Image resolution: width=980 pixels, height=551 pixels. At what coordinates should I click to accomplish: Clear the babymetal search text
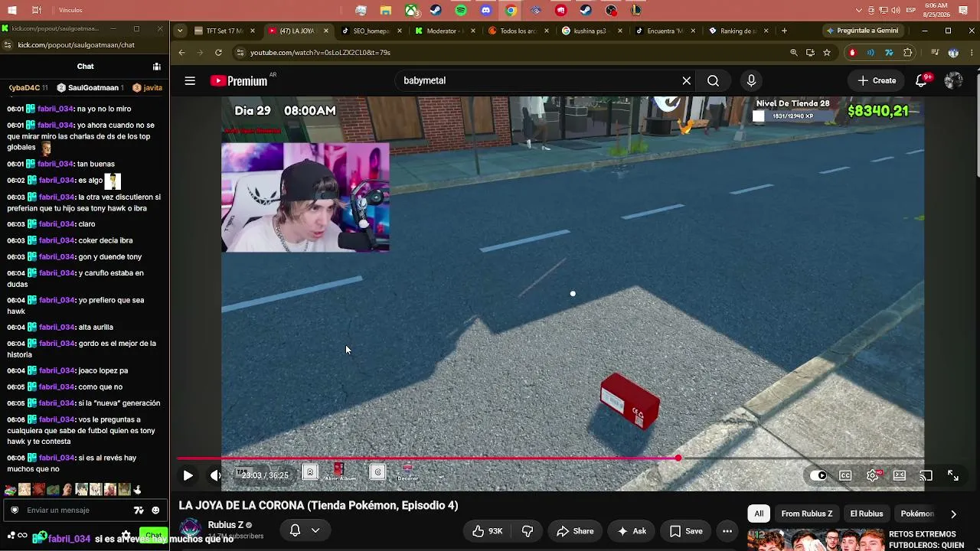[687, 80]
